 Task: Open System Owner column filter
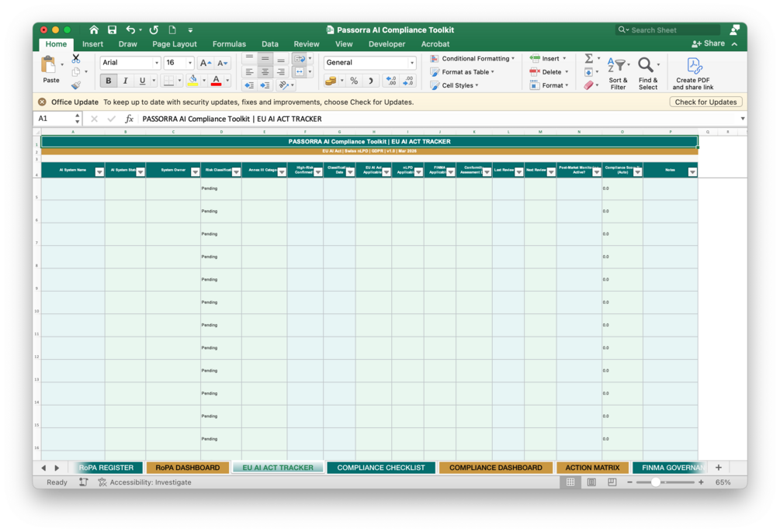click(x=195, y=172)
